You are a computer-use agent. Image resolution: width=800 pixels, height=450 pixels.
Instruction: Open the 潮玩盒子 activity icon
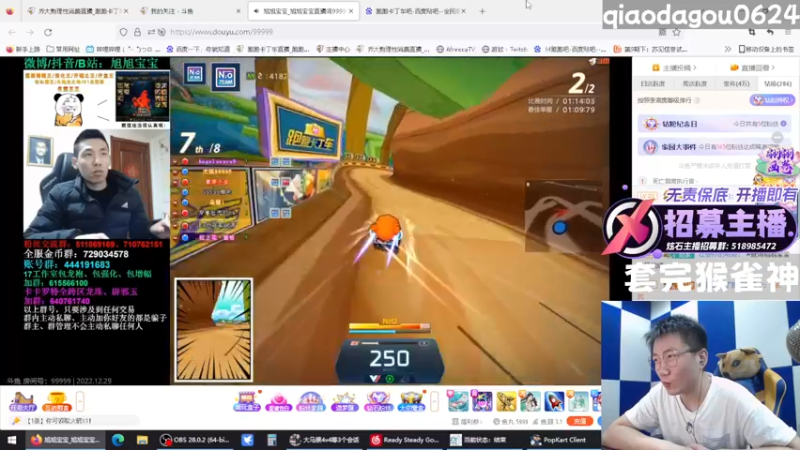[x=246, y=402]
